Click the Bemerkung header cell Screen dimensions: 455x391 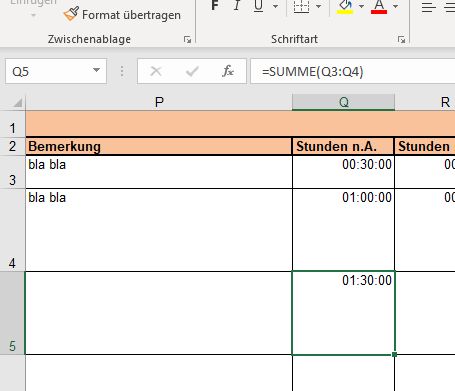pos(159,146)
